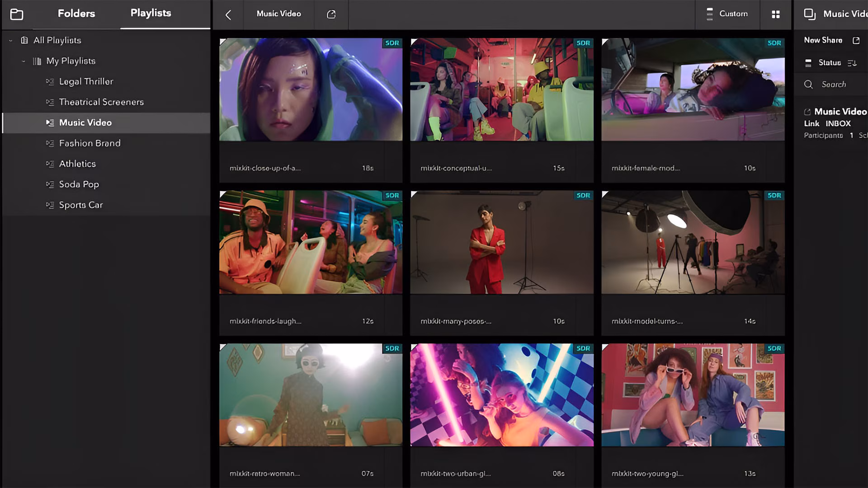Click the playlist icon next to Sports Car

(x=50, y=205)
